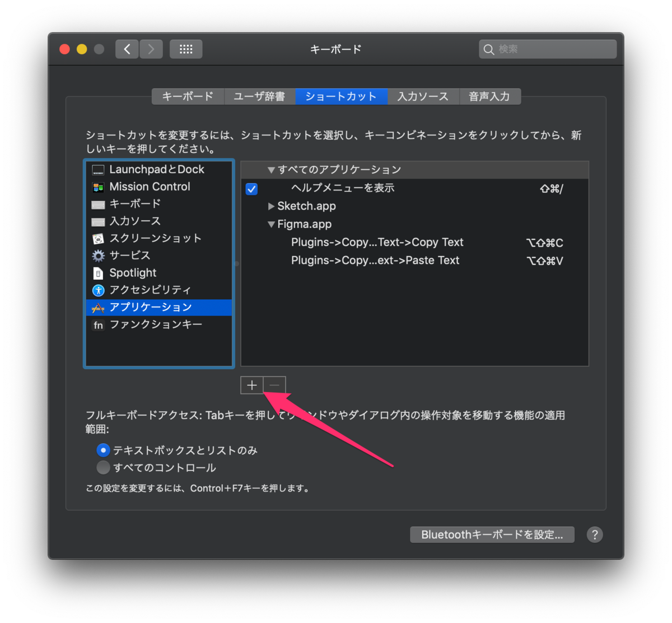
Task: Click Bluetoothキーボードを設定 button
Action: click(492, 534)
